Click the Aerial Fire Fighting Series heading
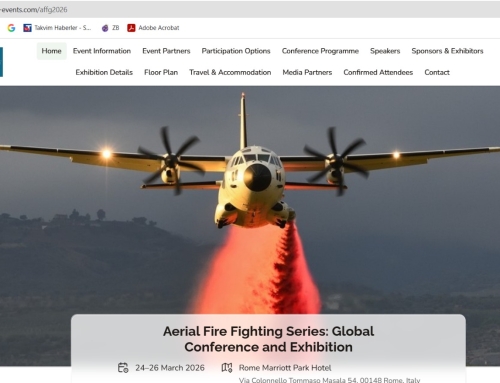Viewport: 500px width, 383px height. [268, 339]
